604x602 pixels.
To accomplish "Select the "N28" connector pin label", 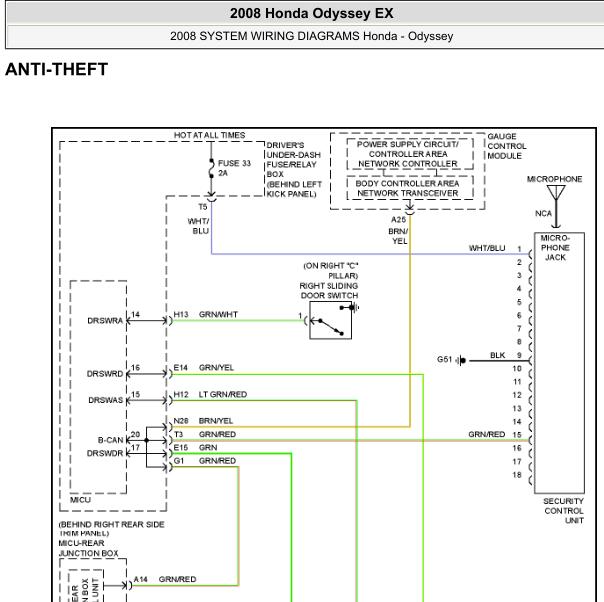I will click(x=181, y=421).
